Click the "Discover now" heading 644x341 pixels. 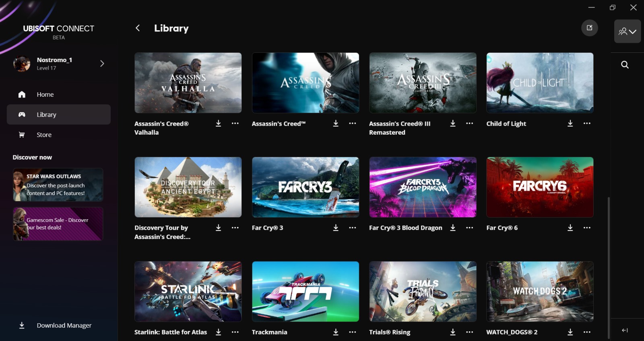pos(32,157)
